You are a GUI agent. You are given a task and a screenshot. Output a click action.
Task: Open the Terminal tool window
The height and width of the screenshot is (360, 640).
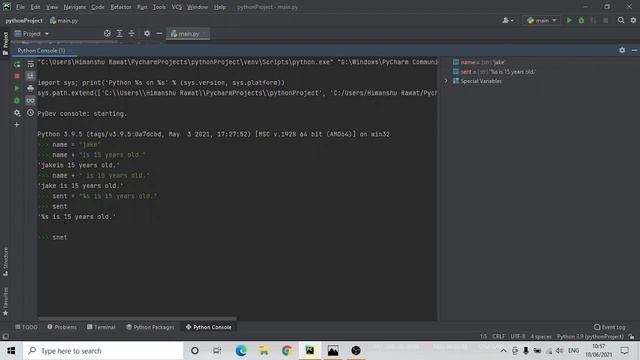click(x=101, y=327)
